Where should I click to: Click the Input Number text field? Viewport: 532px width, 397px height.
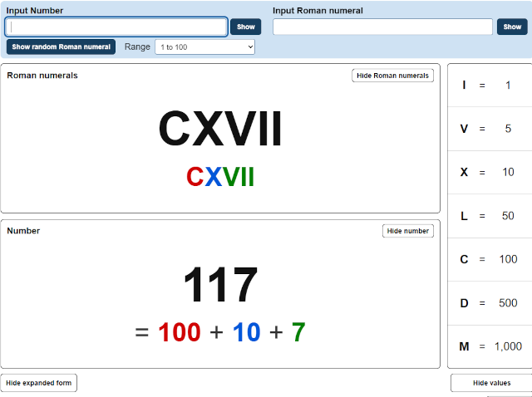116,27
